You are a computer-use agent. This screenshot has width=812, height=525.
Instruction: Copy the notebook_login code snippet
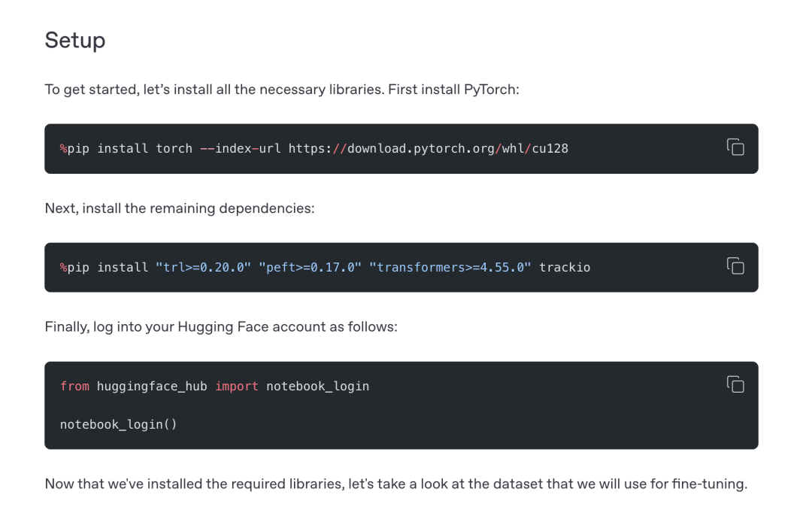735,384
